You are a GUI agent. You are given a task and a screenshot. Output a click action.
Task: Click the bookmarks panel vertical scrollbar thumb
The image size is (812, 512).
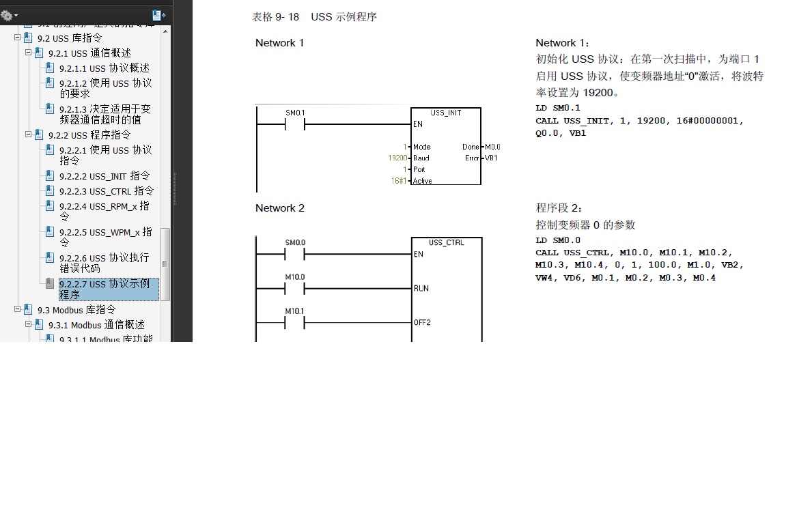[x=165, y=264]
